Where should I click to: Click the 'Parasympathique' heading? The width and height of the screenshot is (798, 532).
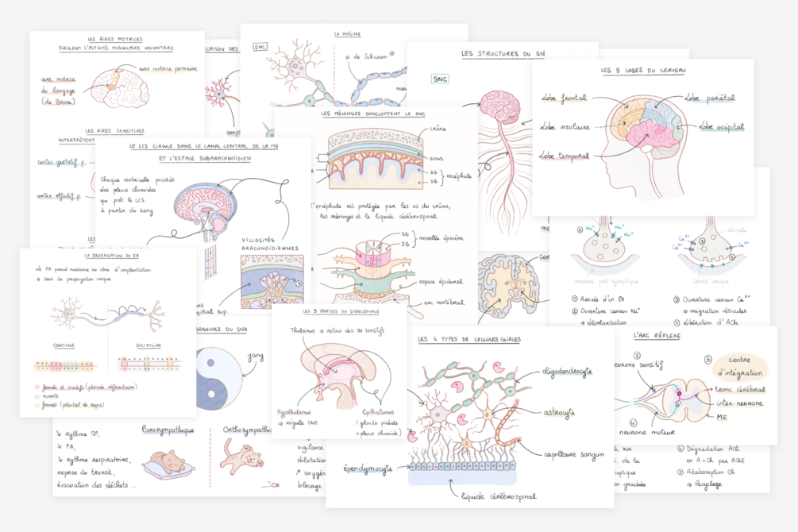click(168, 430)
